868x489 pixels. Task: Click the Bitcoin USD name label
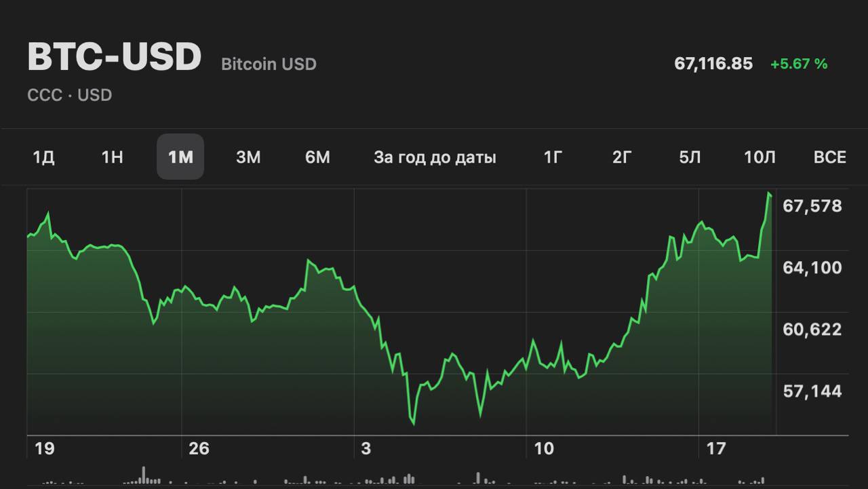click(269, 64)
